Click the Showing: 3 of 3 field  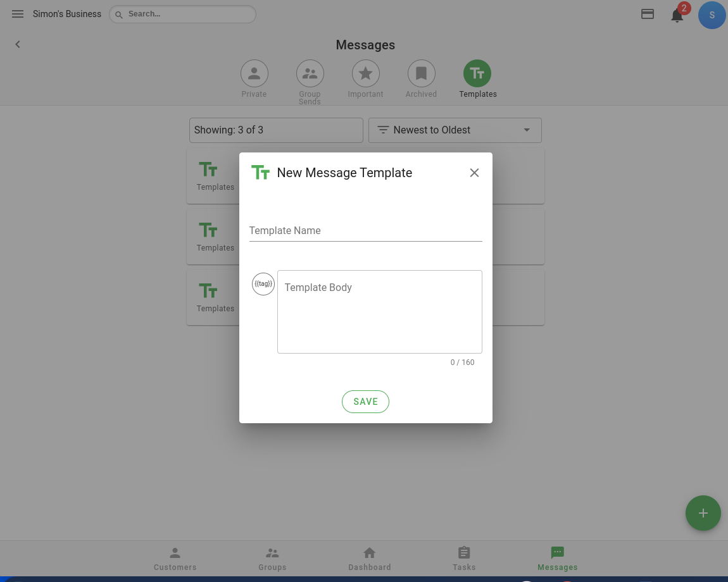(276, 130)
